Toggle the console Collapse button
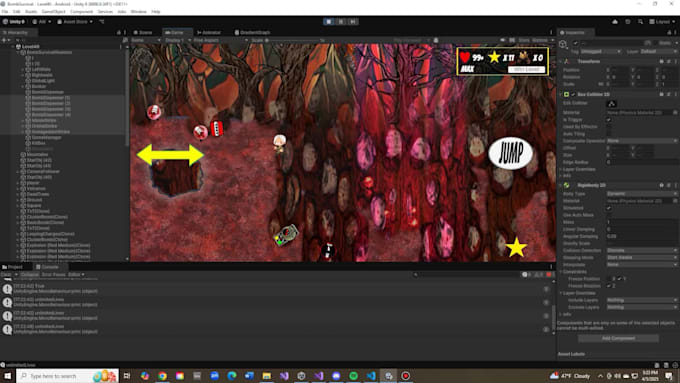The height and width of the screenshot is (383, 680). pos(29,275)
